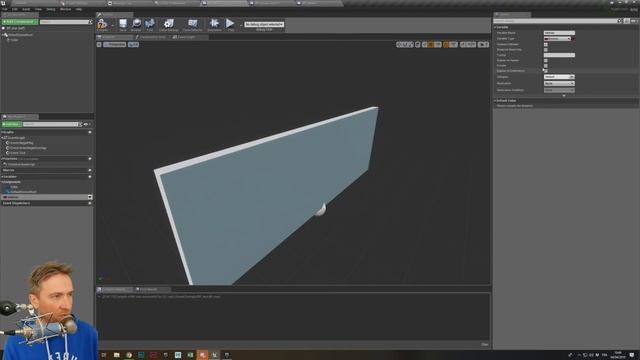Open the viewport options dropdown arrow

(x=99, y=44)
